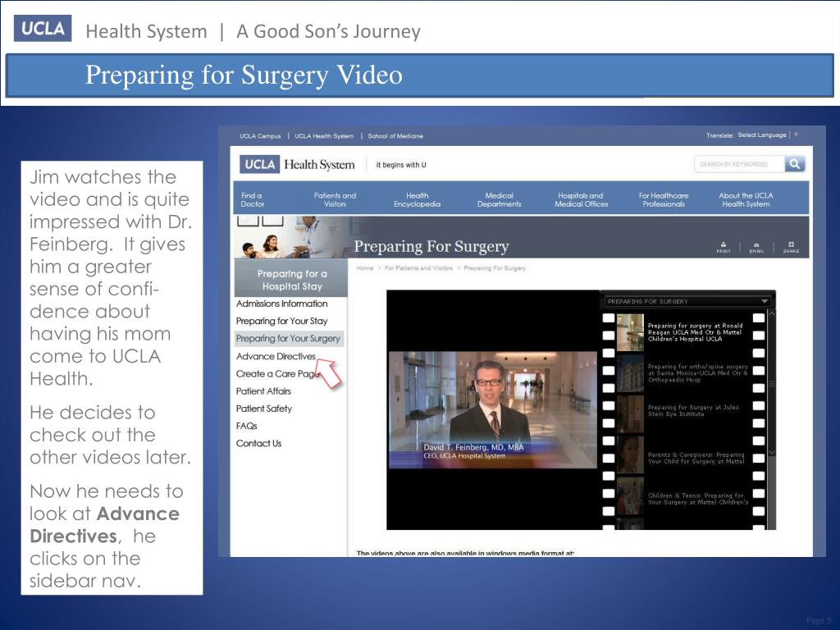Click the Parents & Caregivers playlist title
840x630 pixels.
(696, 458)
